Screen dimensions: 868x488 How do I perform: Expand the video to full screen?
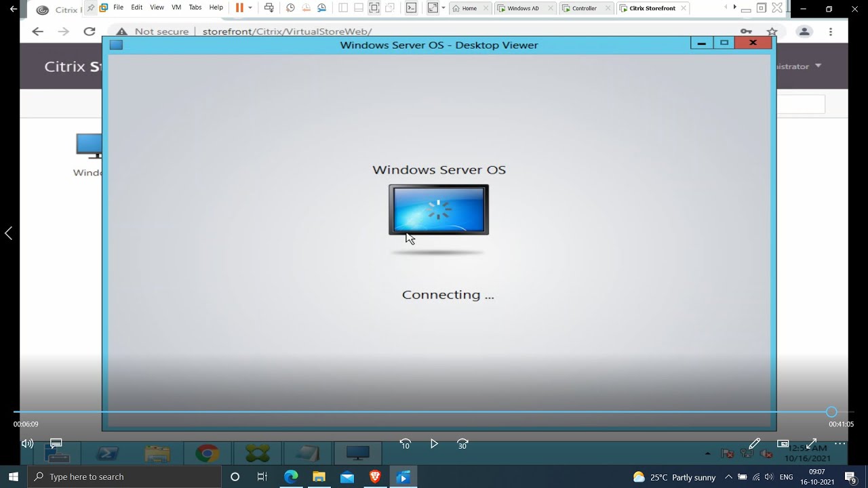(x=811, y=443)
